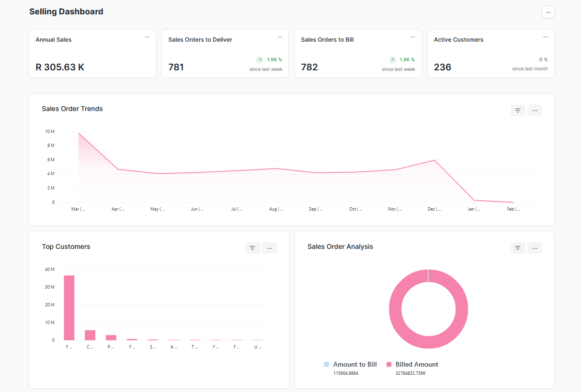Expand the Top Customers more-options menu
Viewport: 581px width, 392px height.
click(x=269, y=248)
